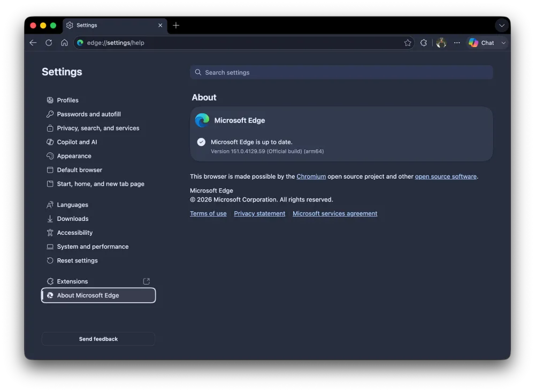The width and height of the screenshot is (535, 392).
Task: Click the Downloads arrow icon
Action: pyautogui.click(x=50, y=219)
